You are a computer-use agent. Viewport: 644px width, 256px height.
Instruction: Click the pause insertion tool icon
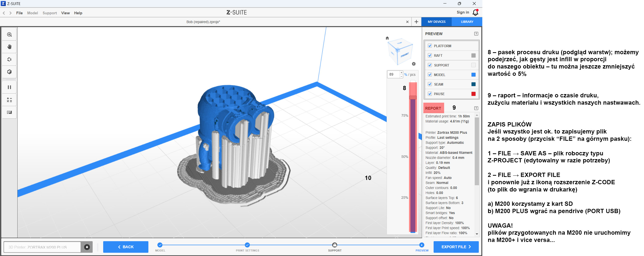9,87
